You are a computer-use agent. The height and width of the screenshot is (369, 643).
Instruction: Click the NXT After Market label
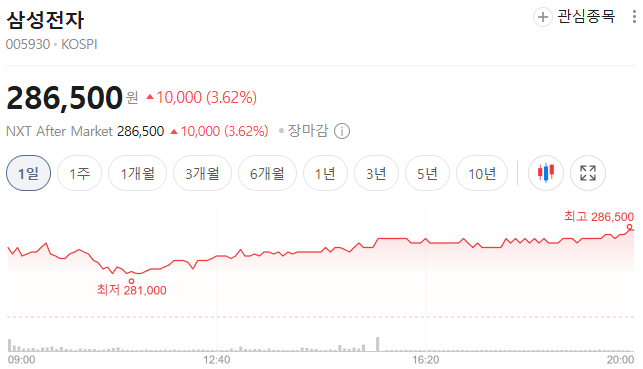coord(59,131)
